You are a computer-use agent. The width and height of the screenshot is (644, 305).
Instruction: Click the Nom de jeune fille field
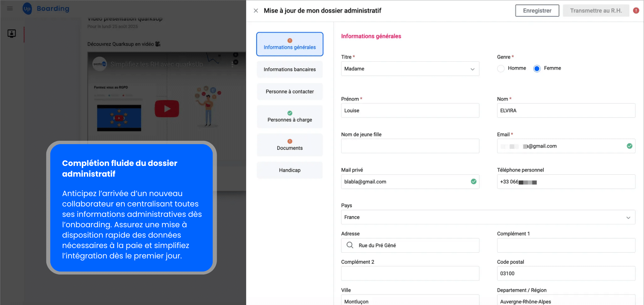[x=410, y=146]
